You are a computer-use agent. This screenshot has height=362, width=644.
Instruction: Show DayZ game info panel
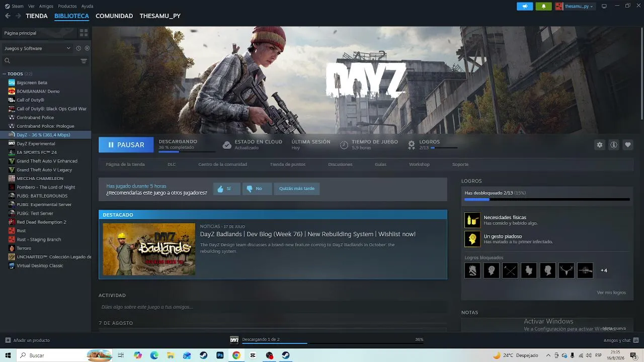click(614, 145)
